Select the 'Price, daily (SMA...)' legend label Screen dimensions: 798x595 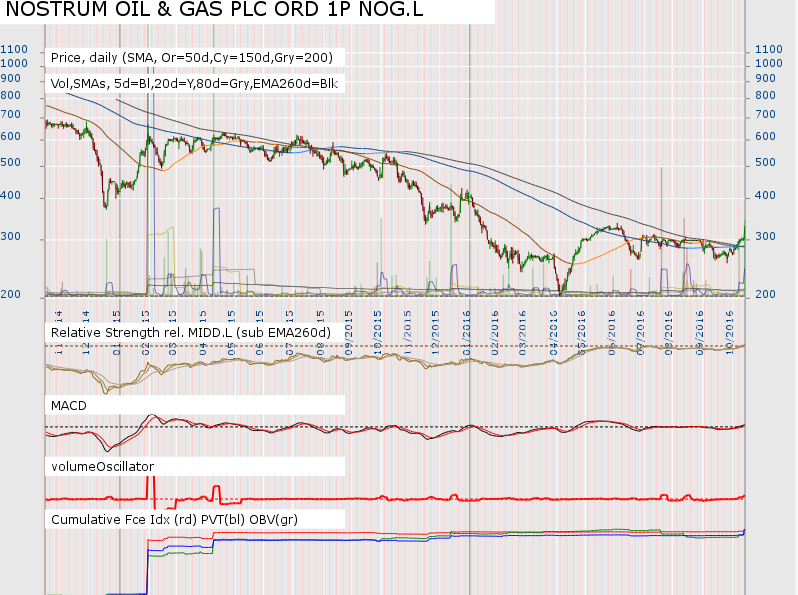pos(192,58)
